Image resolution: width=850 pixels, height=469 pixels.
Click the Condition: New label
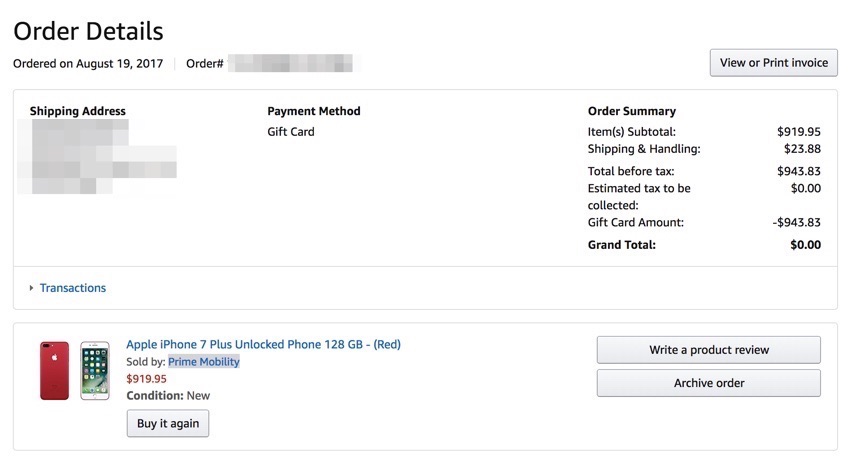point(168,395)
